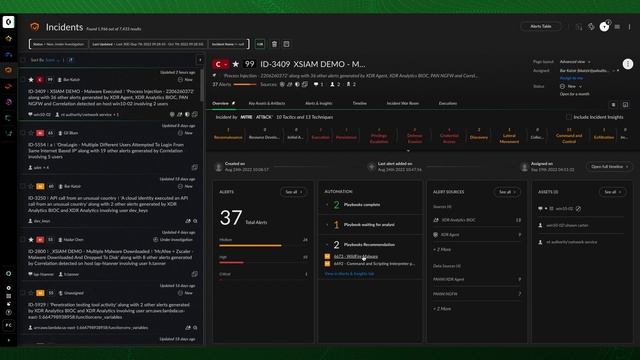Viewport: 640px width, 360px height.
Task: Click the nt authority\network service user icon
Action: [x=540, y=242]
